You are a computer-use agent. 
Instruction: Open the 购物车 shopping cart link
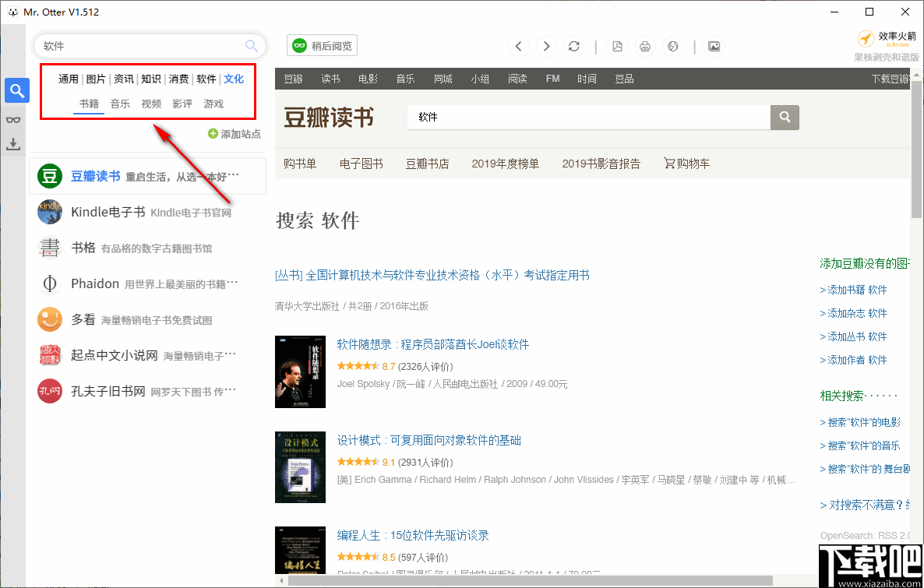686,164
